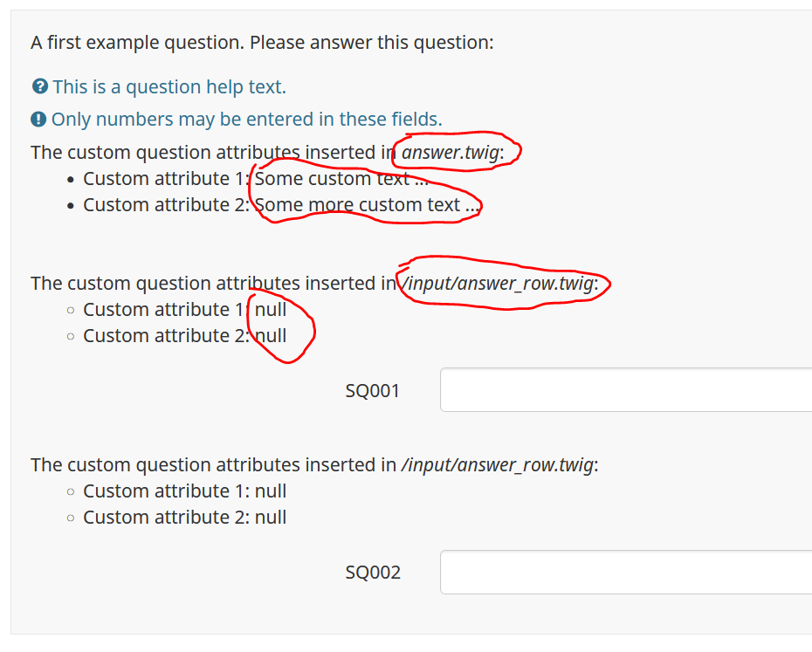Viewport: 812px width, 652px height.
Task: Click the '/input/answer_row.twig' text above SQ001
Action: pos(499,284)
